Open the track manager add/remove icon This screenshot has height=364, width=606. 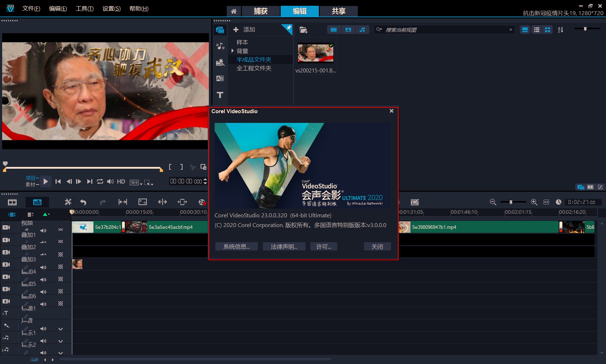(x=30, y=214)
